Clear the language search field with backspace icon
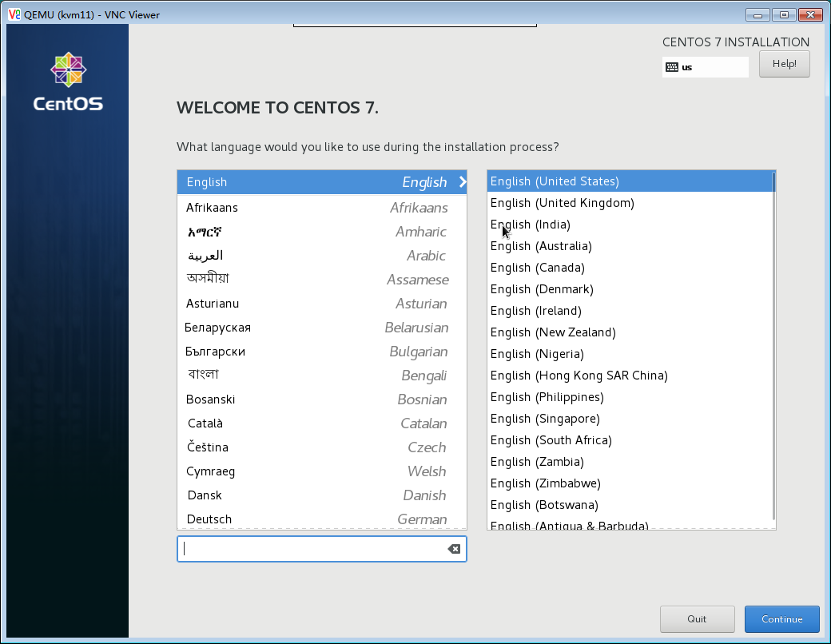Image resolution: width=831 pixels, height=644 pixels. (x=454, y=549)
